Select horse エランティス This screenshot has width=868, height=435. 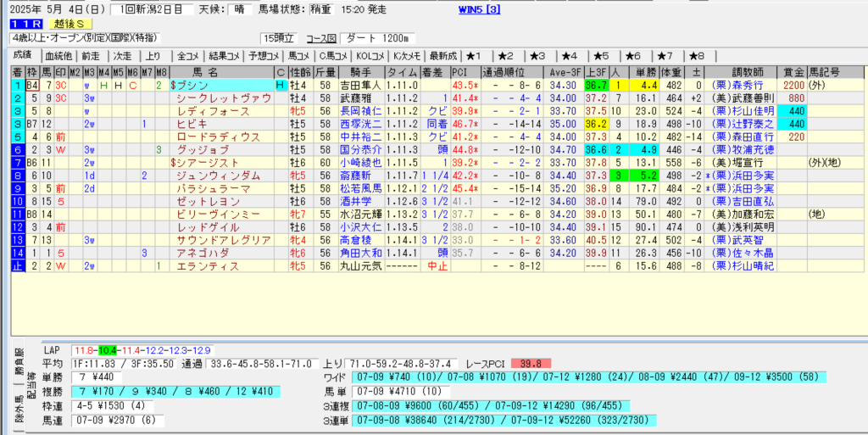[x=208, y=266]
